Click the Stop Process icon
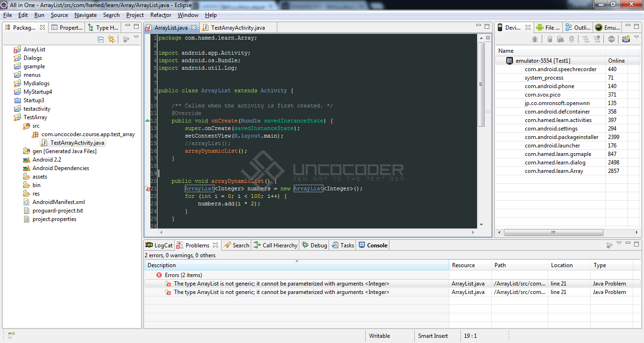Image resolution: width=644 pixels, height=343 pixels. [x=611, y=40]
